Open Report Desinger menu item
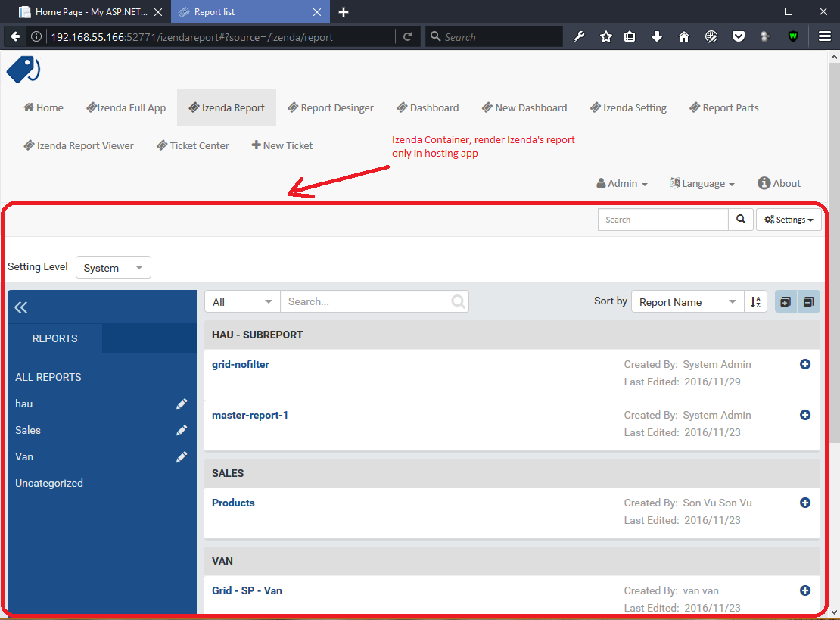840x620 pixels. pos(331,107)
